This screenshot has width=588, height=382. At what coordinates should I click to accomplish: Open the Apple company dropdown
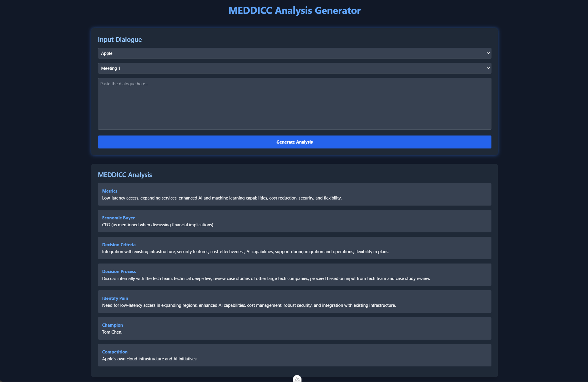point(295,53)
